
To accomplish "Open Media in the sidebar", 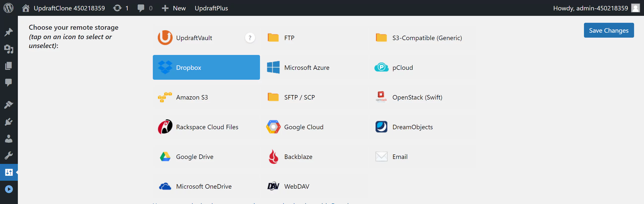I will 9,49.
